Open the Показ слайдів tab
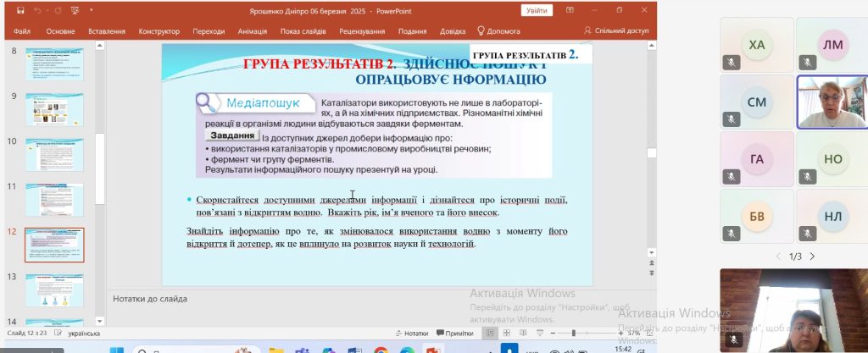Screen dimensions: 868x353 point(303,31)
